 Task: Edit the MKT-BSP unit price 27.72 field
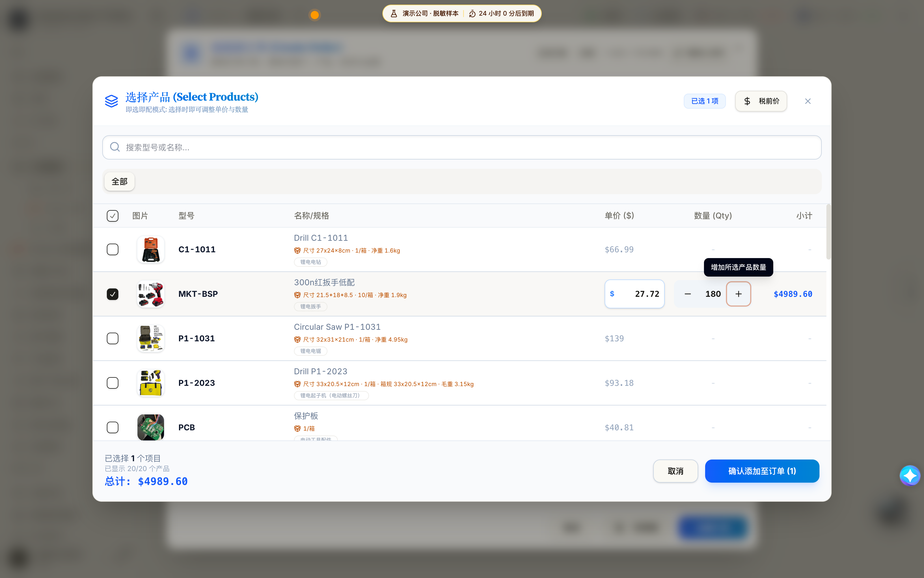634,294
